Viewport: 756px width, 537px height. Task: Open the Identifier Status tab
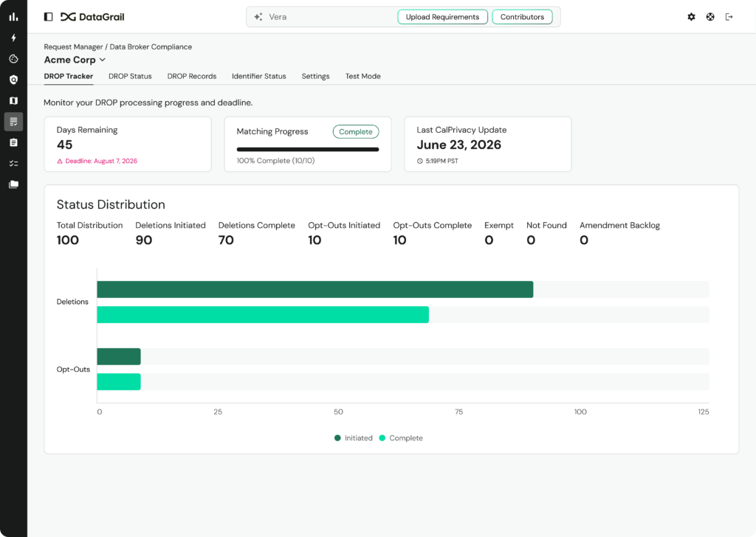point(259,76)
